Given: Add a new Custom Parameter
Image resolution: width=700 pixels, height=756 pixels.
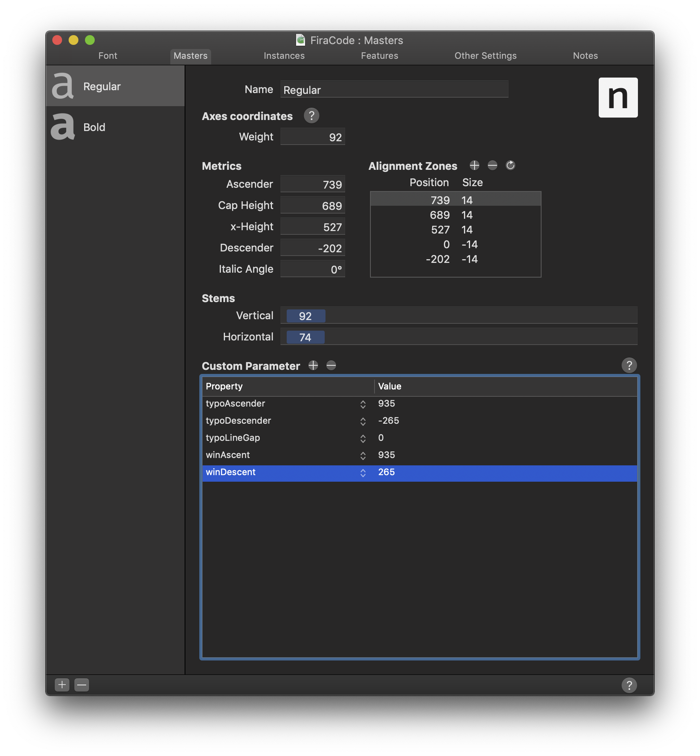Looking at the screenshot, I should click(313, 365).
